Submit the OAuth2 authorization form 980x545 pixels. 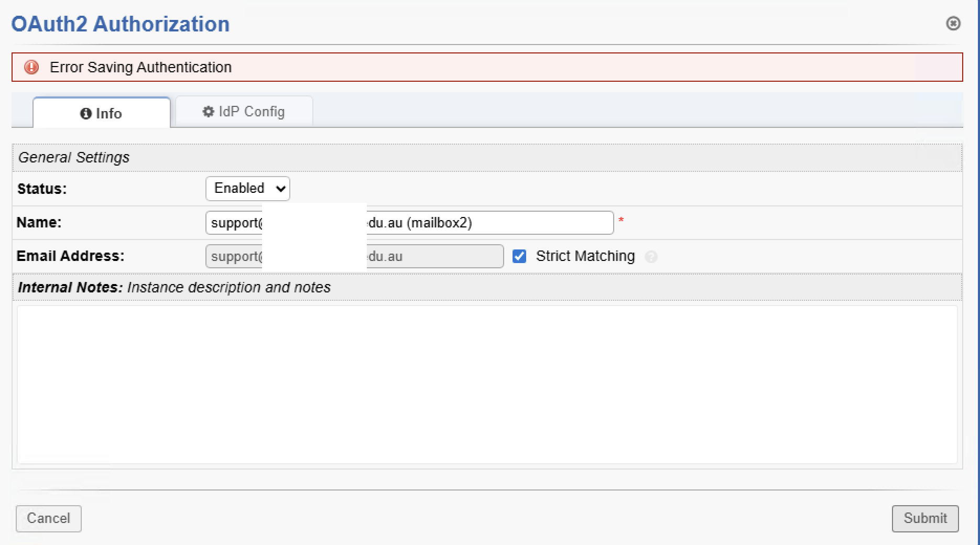pos(925,518)
